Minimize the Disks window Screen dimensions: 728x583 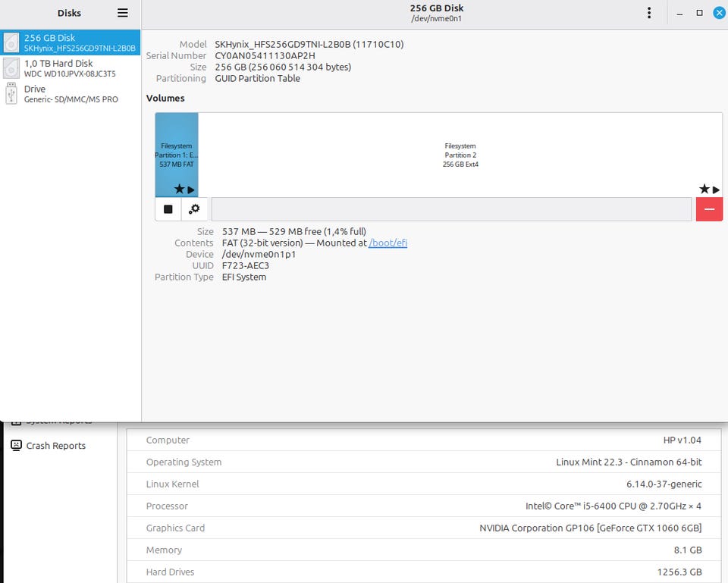[679, 14]
